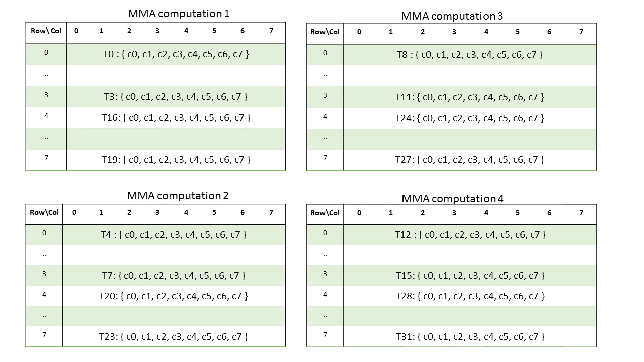Select the T4 row entry text

tap(174, 234)
